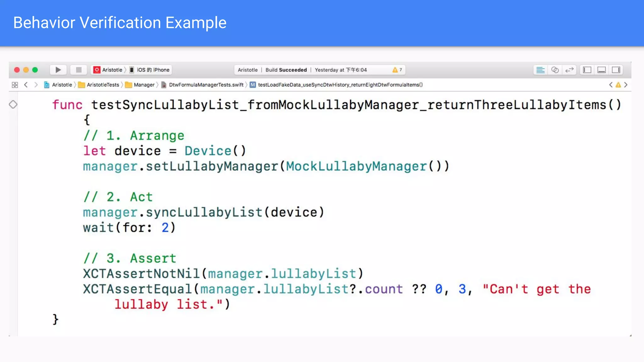Screen dimensions: 644x362
Task: Show the Standard editor
Action: (x=540, y=70)
